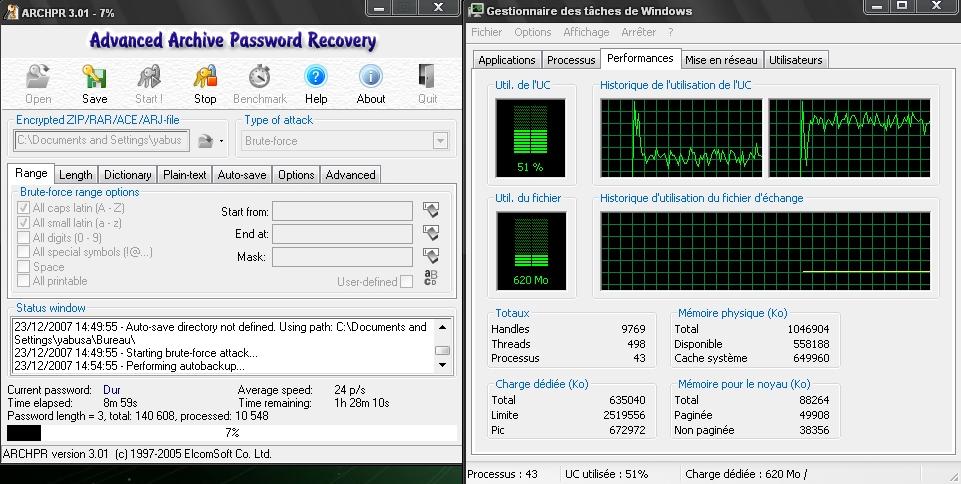Open the Affichage menu
This screenshot has width=961, height=484.
(586, 32)
